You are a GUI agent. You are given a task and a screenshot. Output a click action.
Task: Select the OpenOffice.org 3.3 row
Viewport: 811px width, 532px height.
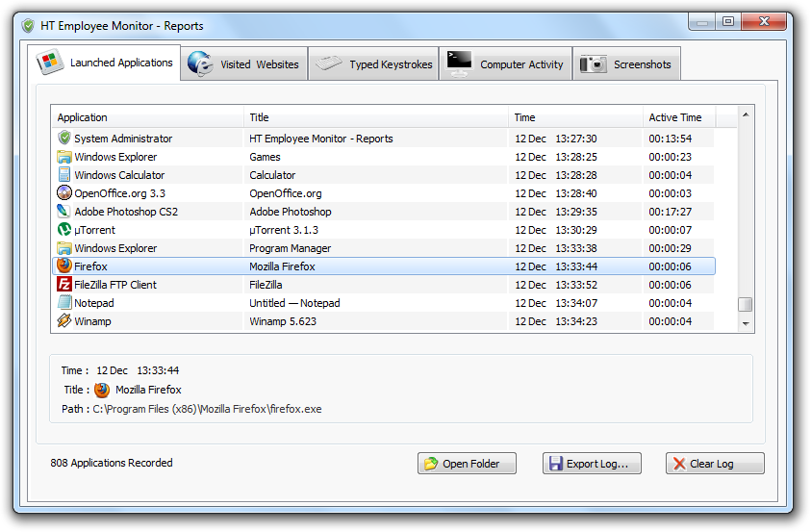coord(383,193)
